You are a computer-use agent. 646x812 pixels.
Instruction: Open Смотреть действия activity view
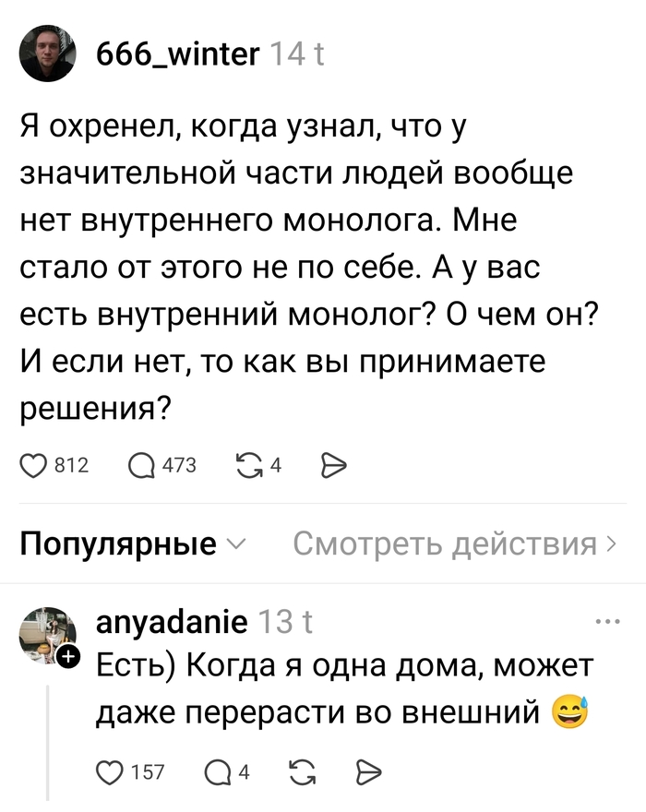point(454,544)
